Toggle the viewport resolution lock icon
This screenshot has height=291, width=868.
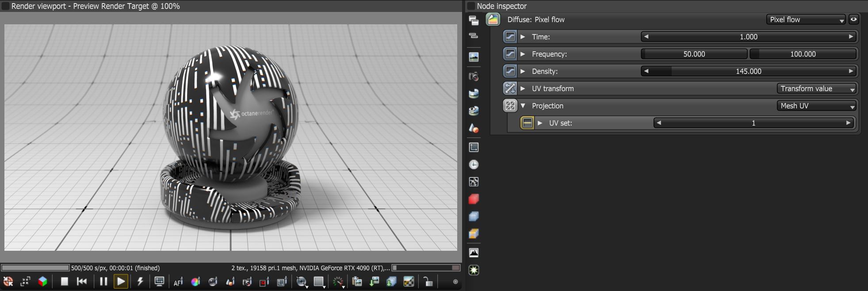point(428,282)
